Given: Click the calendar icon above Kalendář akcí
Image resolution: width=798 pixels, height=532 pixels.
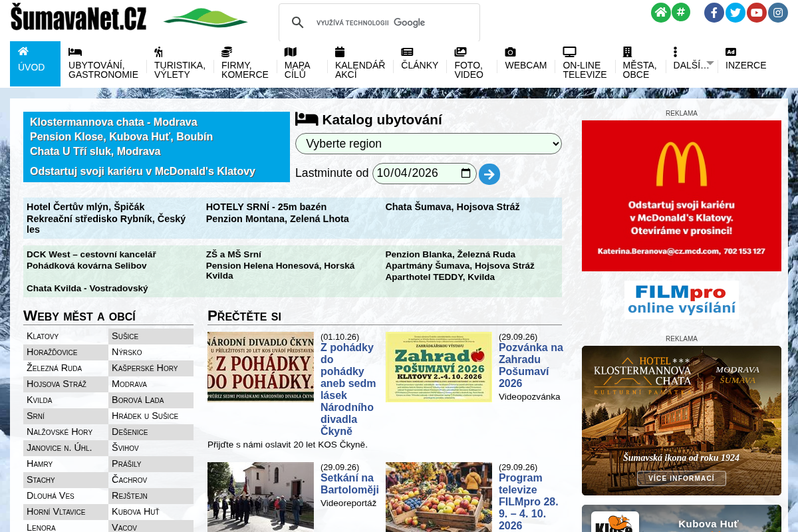Looking at the screenshot, I should (340, 52).
